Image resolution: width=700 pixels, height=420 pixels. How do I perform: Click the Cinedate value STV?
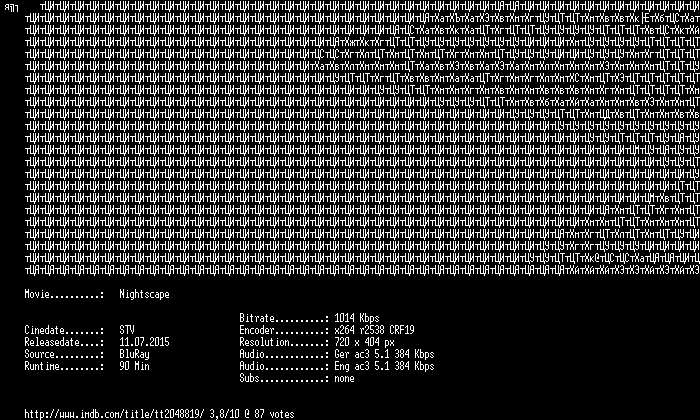pos(127,330)
